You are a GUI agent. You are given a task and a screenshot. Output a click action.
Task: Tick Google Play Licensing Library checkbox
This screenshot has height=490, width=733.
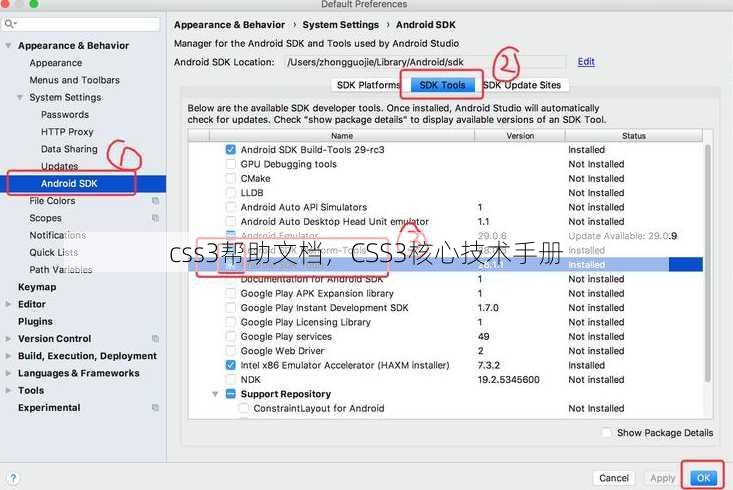pos(230,322)
